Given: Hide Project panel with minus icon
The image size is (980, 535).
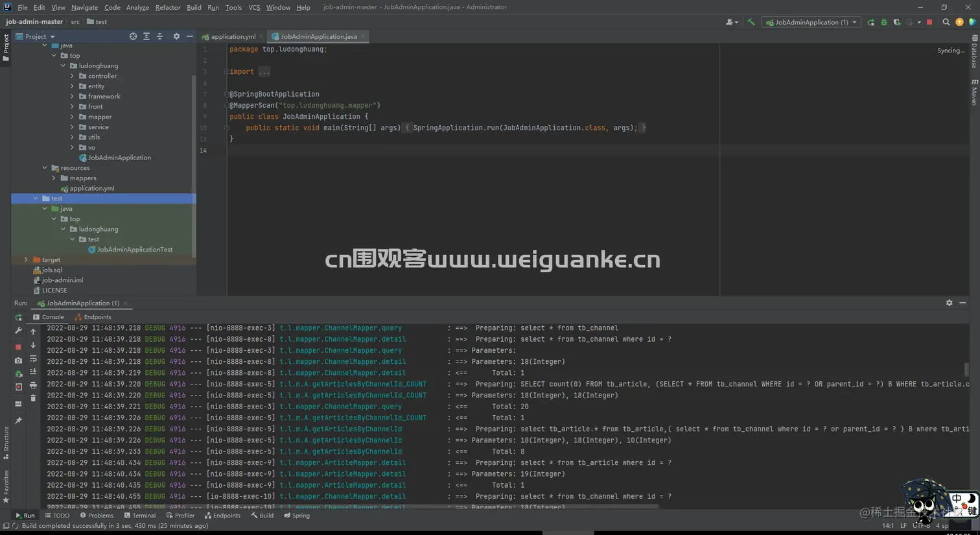Looking at the screenshot, I should click(189, 36).
